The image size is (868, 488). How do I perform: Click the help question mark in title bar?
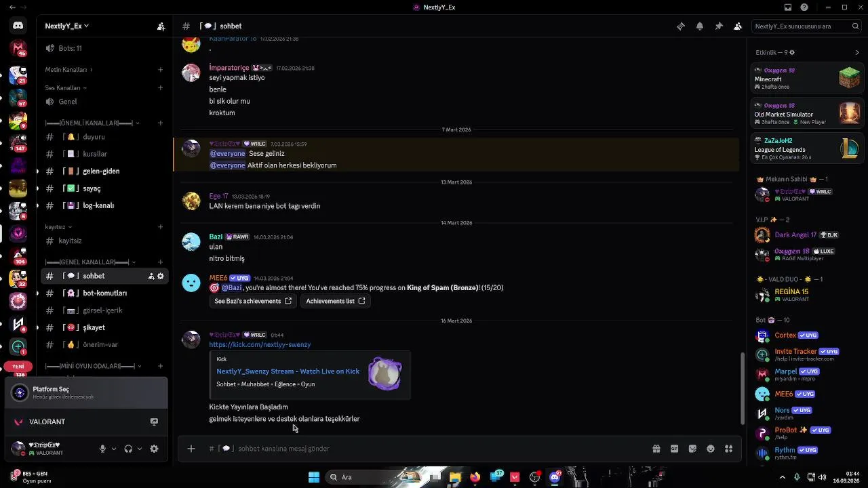(x=804, y=7)
